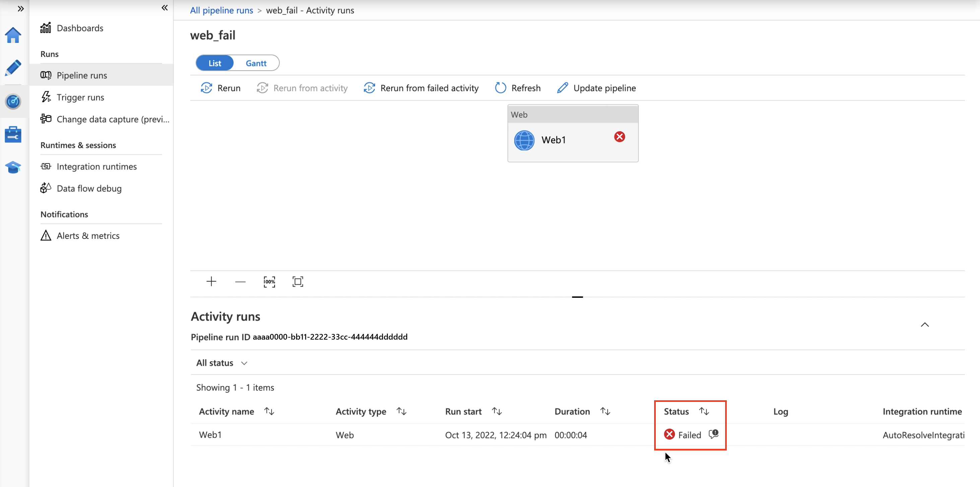Viewport: 980px width, 487px height.
Task: Click the Rerun from failed activity icon
Action: (x=369, y=87)
